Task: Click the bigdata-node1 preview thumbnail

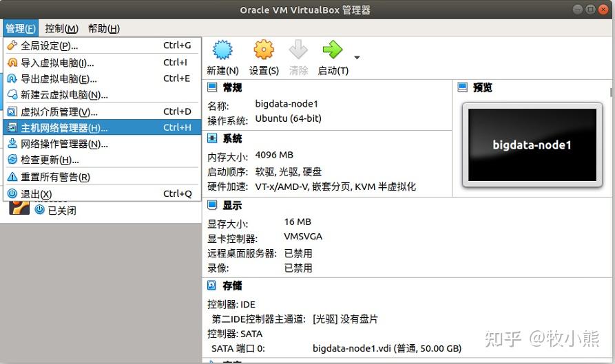Action: click(x=532, y=145)
